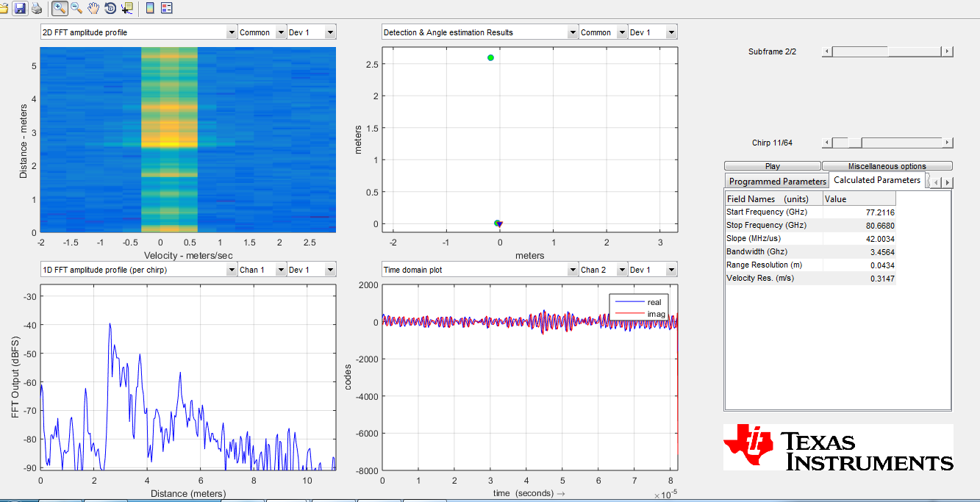Select the Pan hand tool
Viewport: 980px width, 502px height.
point(93,8)
